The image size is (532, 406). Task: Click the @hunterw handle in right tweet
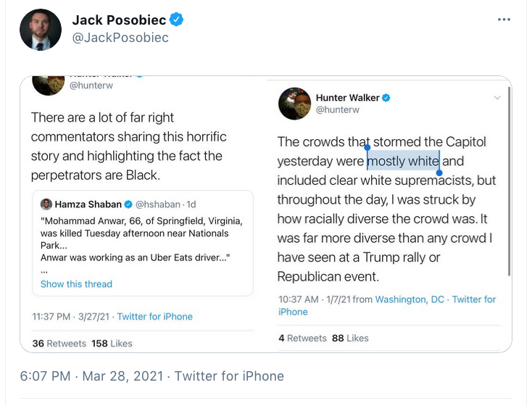[x=337, y=109]
